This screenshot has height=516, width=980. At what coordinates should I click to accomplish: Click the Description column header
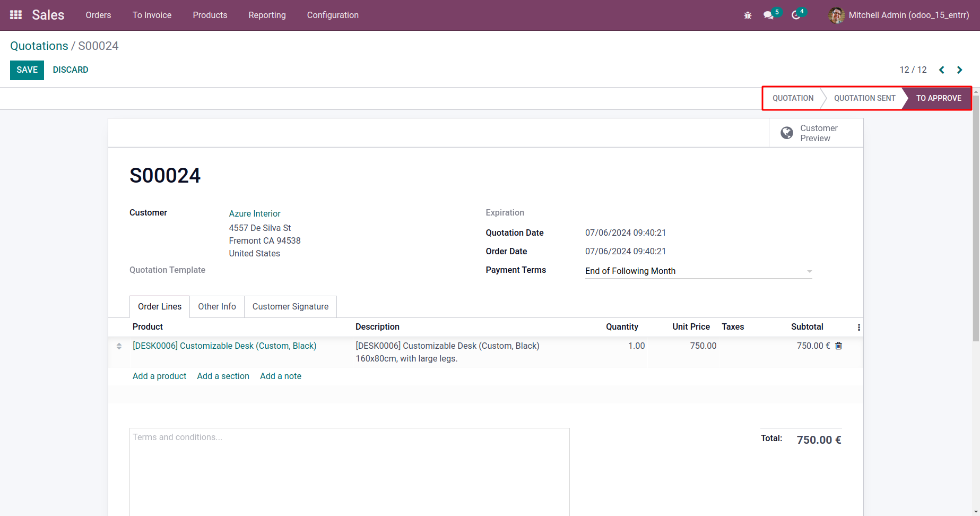377,327
